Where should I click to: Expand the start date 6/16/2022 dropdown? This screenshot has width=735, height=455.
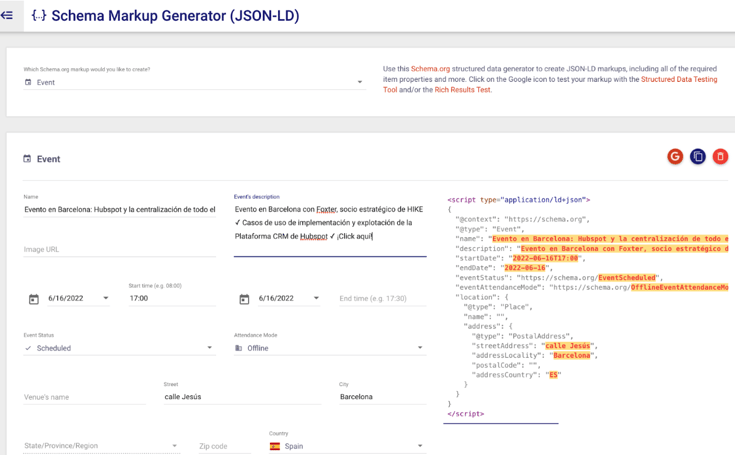pos(78,298)
